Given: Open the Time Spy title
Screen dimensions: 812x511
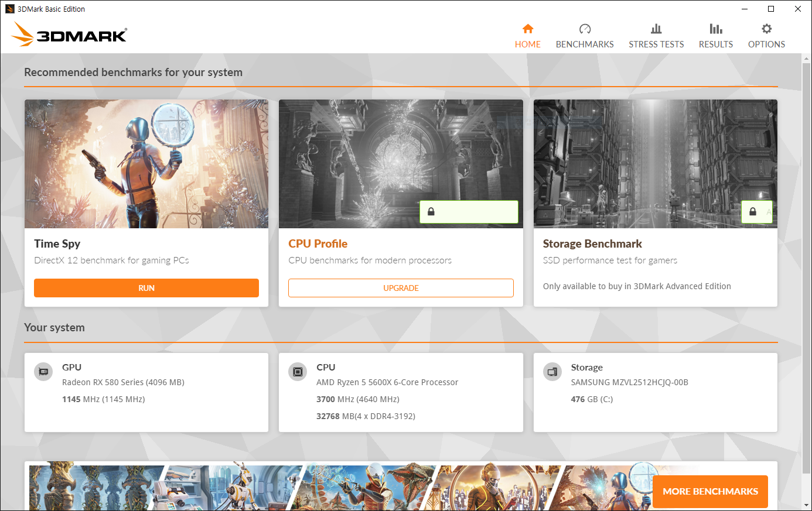Looking at the screenshot, I should [x=57, y=244].
